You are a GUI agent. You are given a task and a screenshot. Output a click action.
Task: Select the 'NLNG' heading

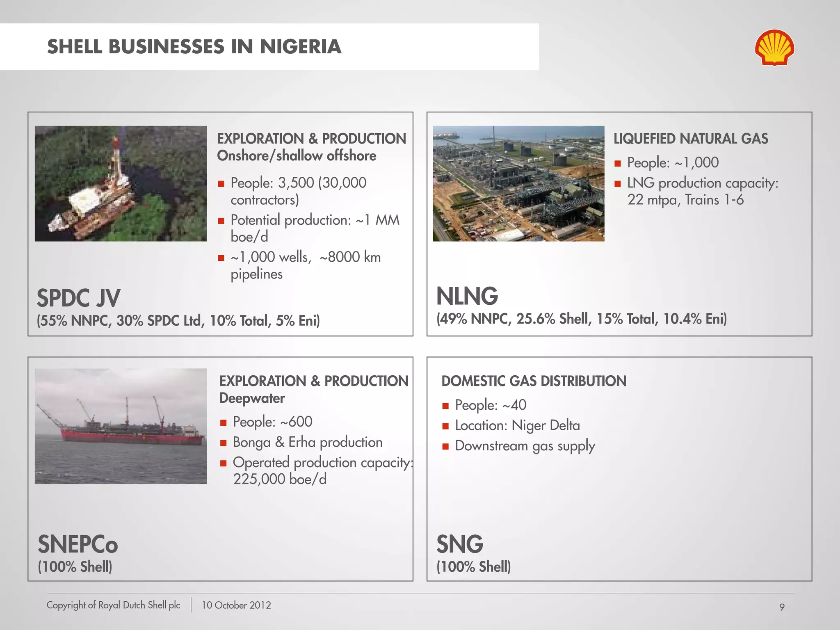(x=467, y=296)
